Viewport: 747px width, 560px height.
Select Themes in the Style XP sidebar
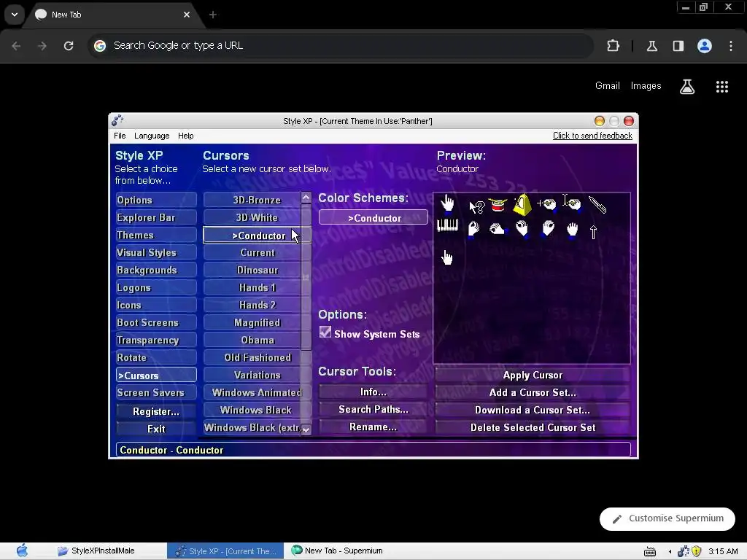click(x=156, y=236)
